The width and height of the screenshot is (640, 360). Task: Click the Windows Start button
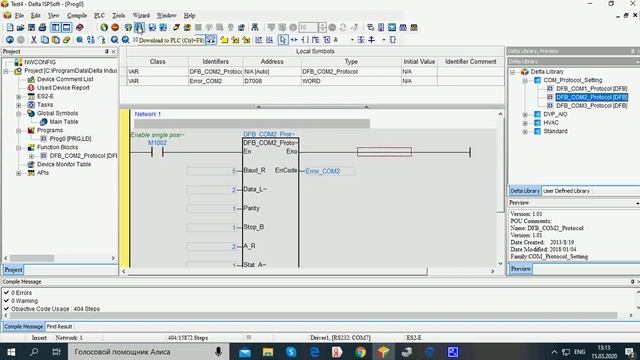[11, 351]
